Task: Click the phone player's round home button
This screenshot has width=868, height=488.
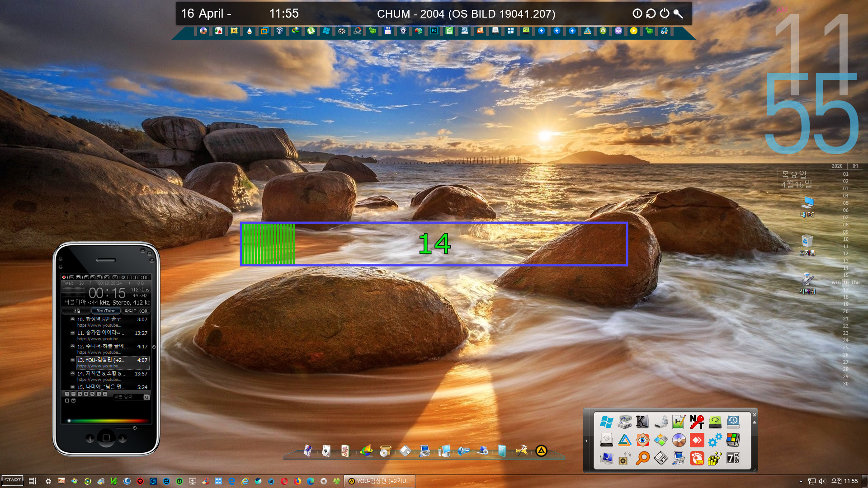Action: (x=106, y=438)
